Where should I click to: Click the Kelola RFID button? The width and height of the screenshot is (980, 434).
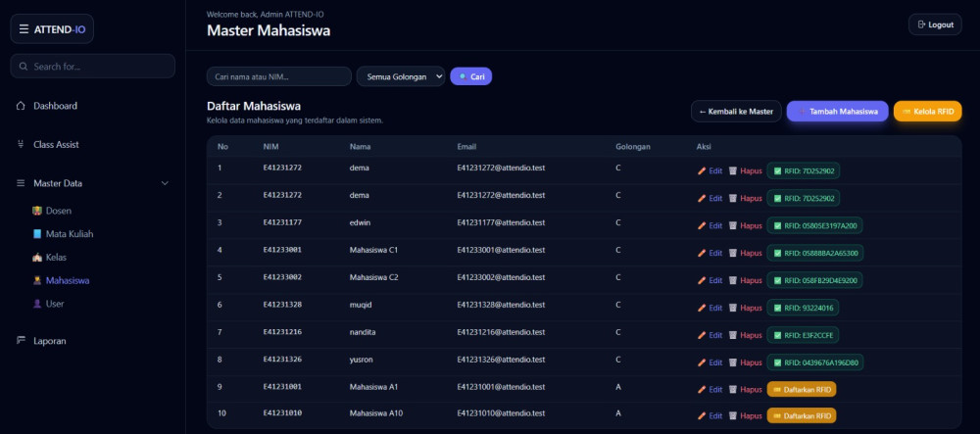click(927, 112)
